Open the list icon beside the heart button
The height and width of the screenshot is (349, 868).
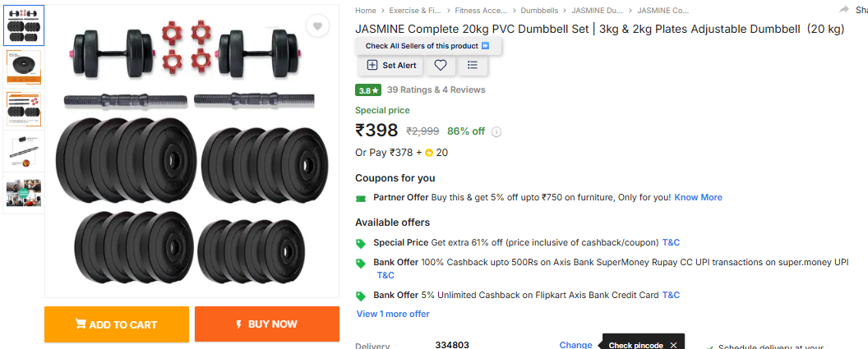pyautogui.click(x=473, y=65)
